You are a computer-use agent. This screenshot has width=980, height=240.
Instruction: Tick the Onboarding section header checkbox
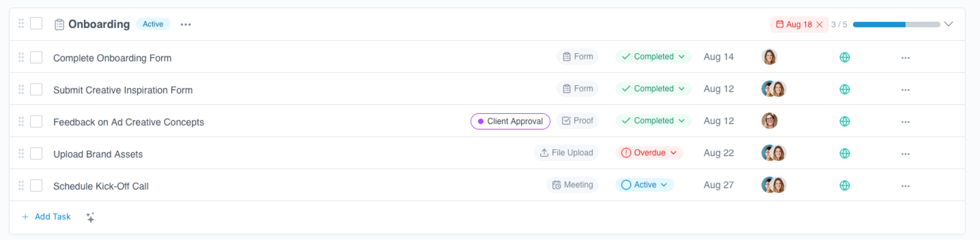[36, 24]
